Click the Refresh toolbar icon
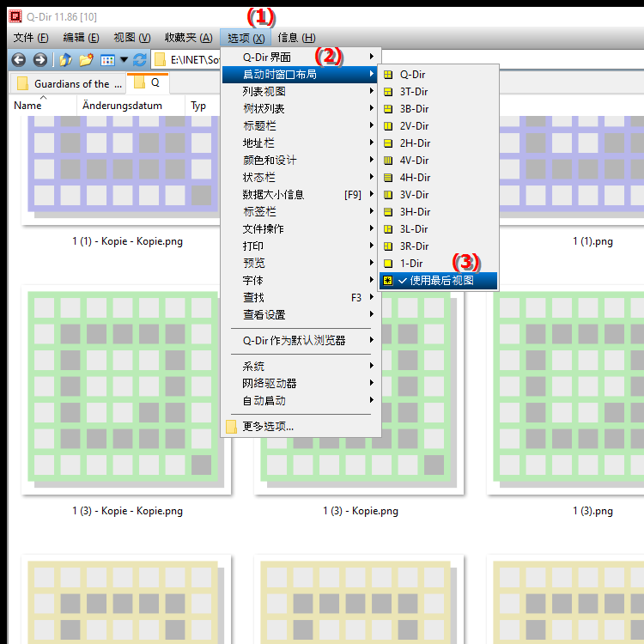644x644 pixels. (140, 60)
